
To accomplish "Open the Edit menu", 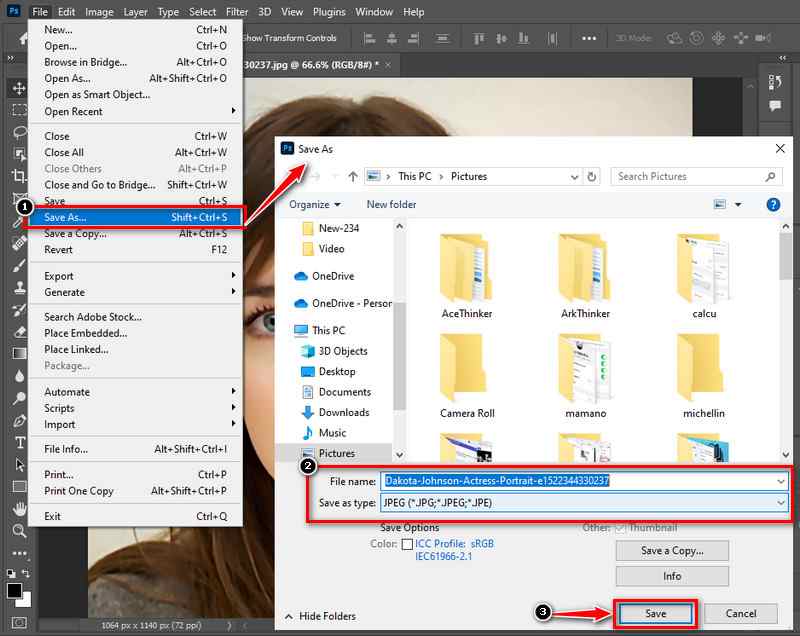I will tap(66, 12).
